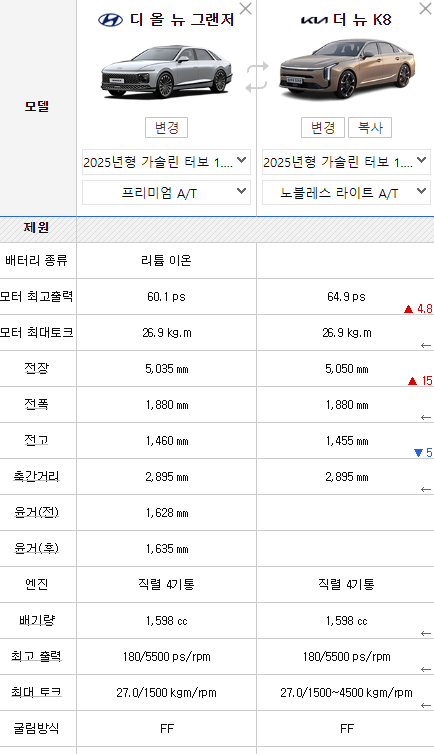The image size is (434, 754).
Task: Click the 전폭 spec label
Action: pos(37,404)
